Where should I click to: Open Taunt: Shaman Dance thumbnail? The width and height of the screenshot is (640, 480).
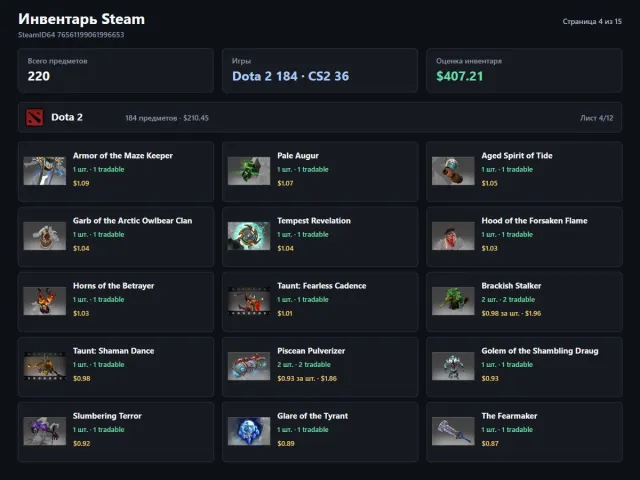coord(44,366)
